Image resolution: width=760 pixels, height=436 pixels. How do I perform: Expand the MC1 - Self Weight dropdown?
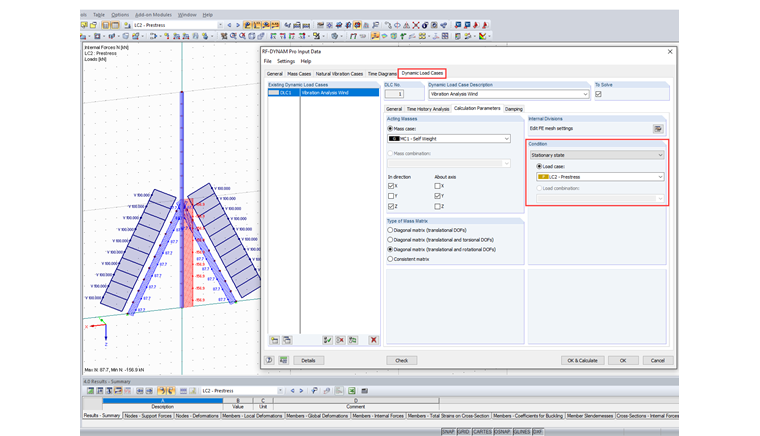[449, 139]
